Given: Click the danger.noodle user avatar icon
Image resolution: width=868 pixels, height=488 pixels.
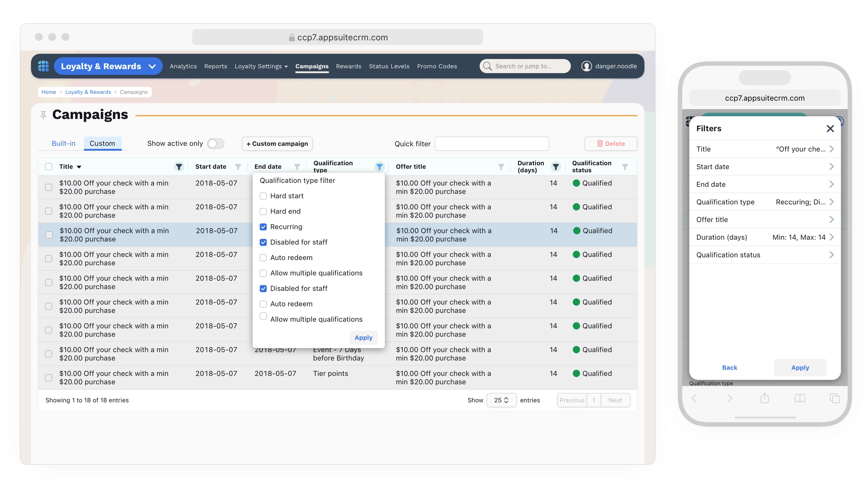Looking at the screenshot, I should pyautogui.click(x=586, y=66).
